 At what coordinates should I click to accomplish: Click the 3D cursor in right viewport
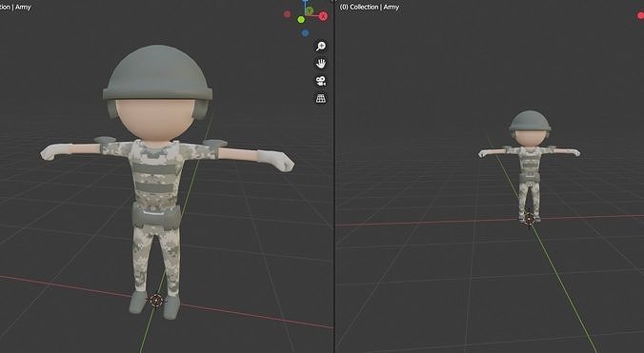pos(530,219)
